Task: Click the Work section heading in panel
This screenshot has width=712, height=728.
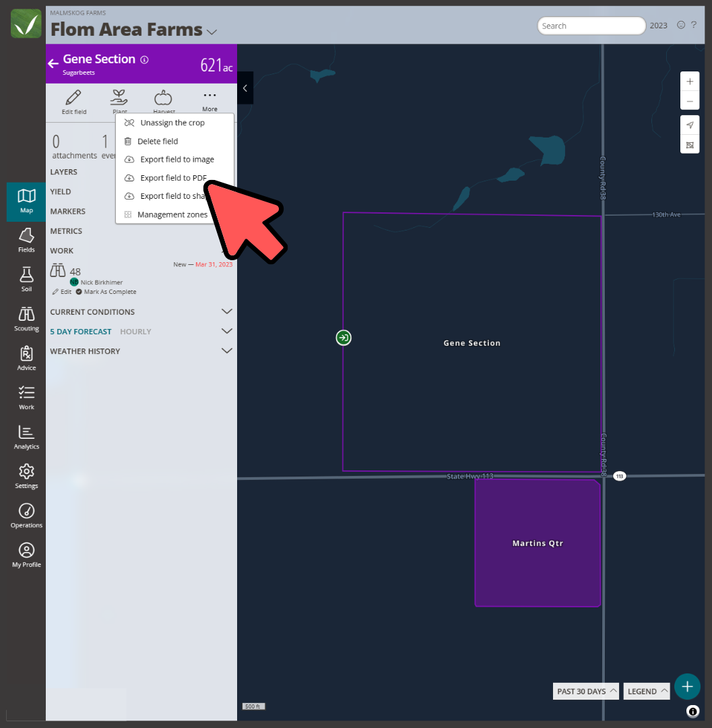Action: 62,251
